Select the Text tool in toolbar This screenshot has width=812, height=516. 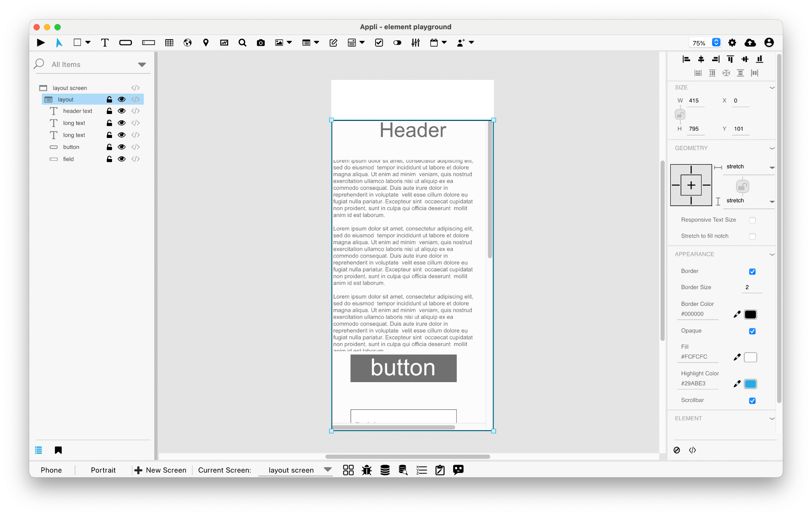point(105,43)
